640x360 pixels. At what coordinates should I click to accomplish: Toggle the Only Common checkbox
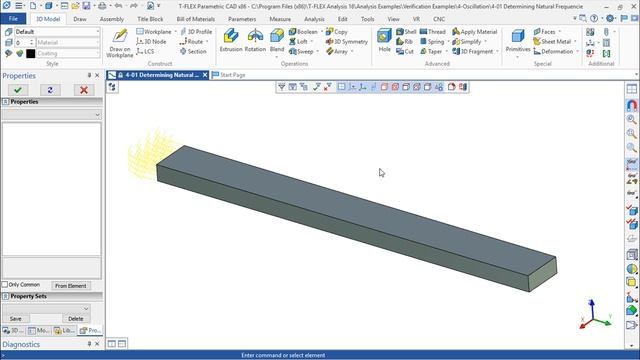[5, 284]
